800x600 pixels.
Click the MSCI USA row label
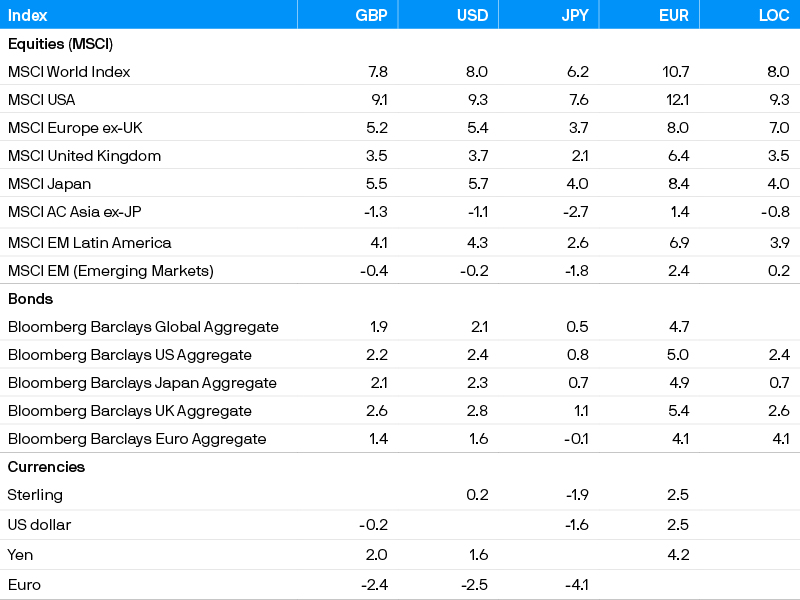41,100
